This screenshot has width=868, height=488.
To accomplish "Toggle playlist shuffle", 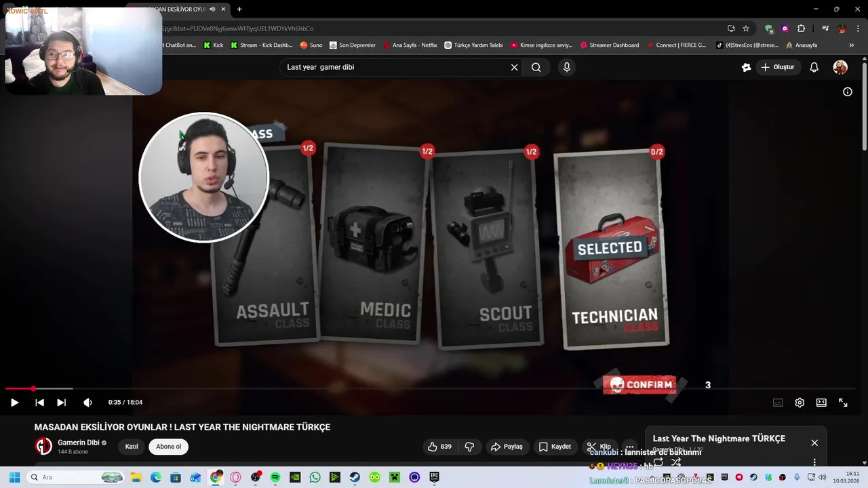I will pos(676,462).
